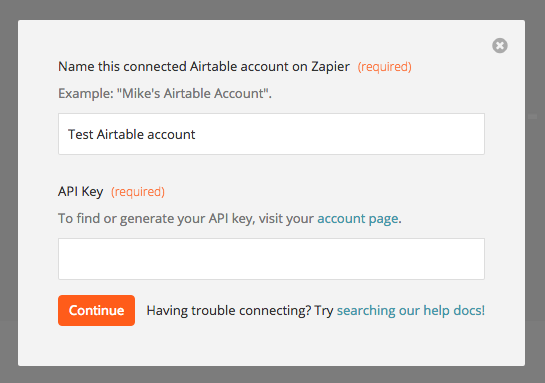Click the orange Continue button
Image resolution: width=545 pixels, height=383 pixels.
[96, 310]
